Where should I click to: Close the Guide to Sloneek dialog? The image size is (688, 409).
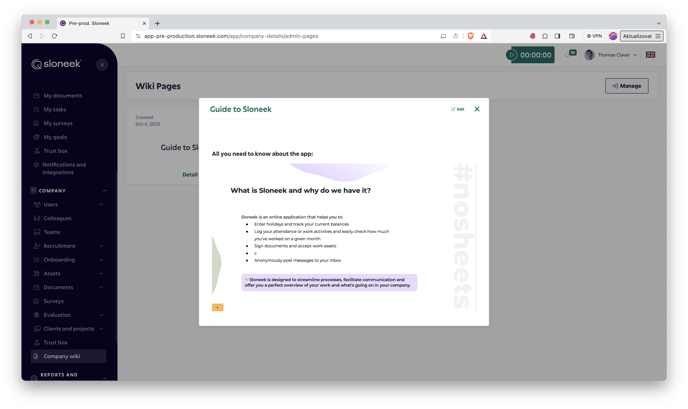point(477,109)
